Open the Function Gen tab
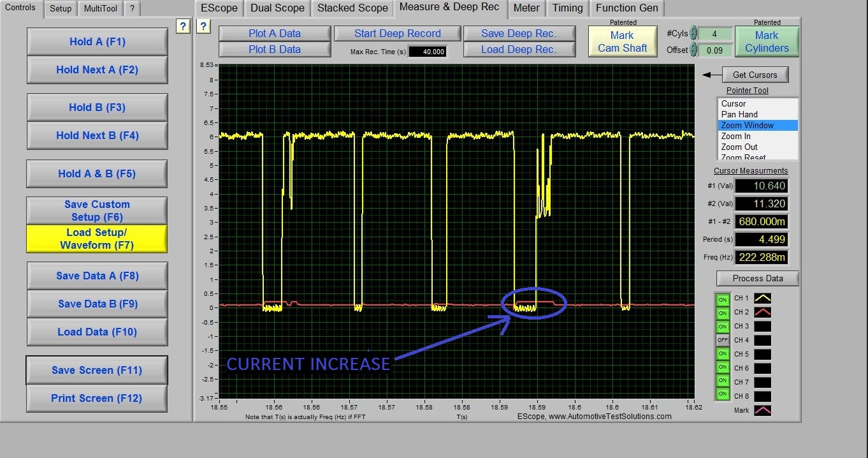Screen dimensions: 868x458 coord(626,8)
